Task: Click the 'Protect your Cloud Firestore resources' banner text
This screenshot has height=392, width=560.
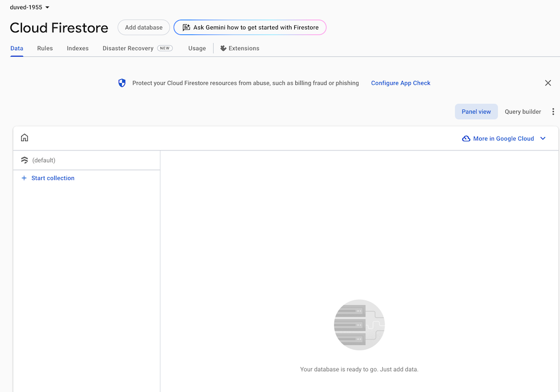Action: (246, 83)
